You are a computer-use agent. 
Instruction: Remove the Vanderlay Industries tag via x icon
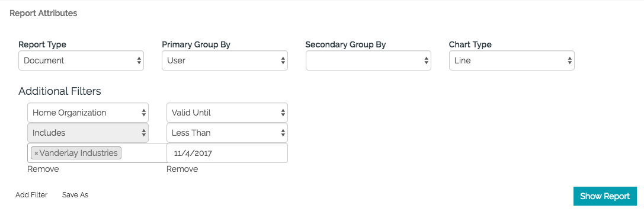(36, 153)
